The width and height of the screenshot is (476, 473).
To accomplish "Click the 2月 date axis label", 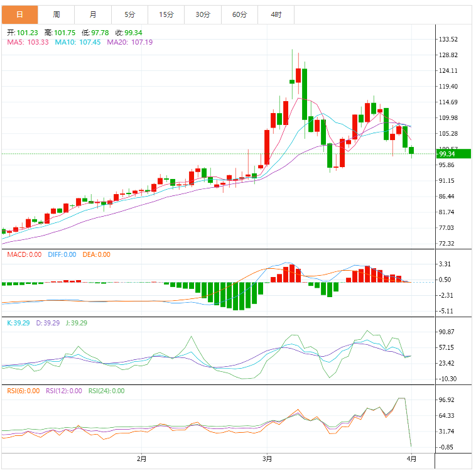I will (141, 459).
